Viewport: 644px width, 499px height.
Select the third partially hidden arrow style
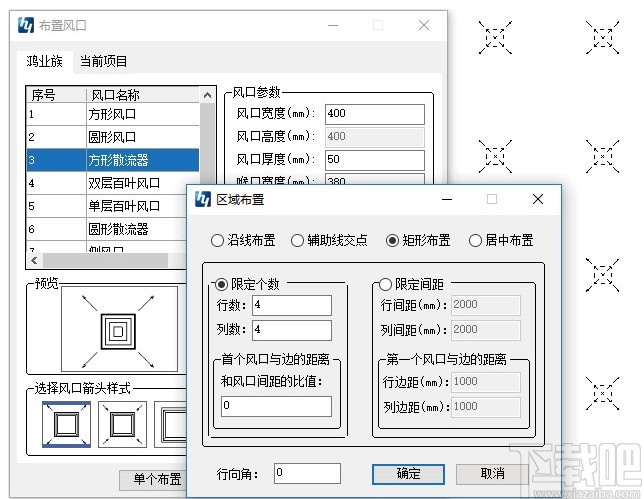pyautogui.click(x=170, y=424)
